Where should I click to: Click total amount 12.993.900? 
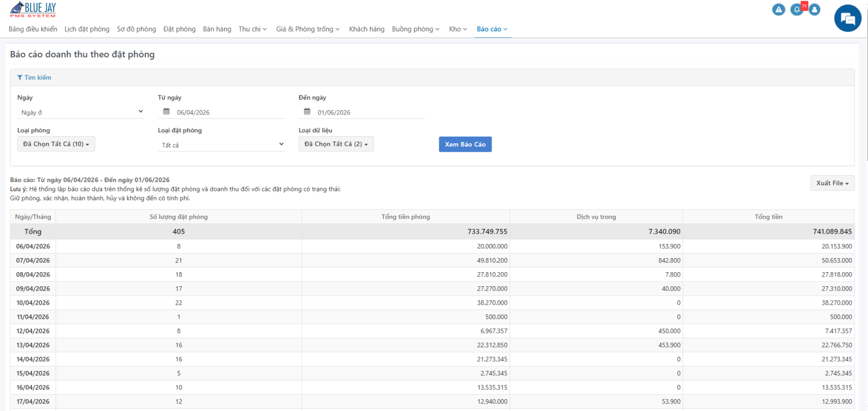click(x=837, y=401)
